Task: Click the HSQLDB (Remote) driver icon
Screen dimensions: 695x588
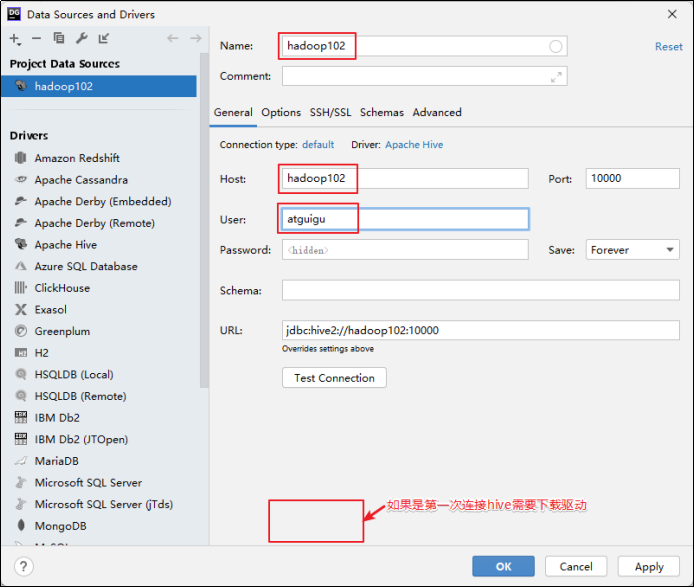Action: [x=20, y=396]
